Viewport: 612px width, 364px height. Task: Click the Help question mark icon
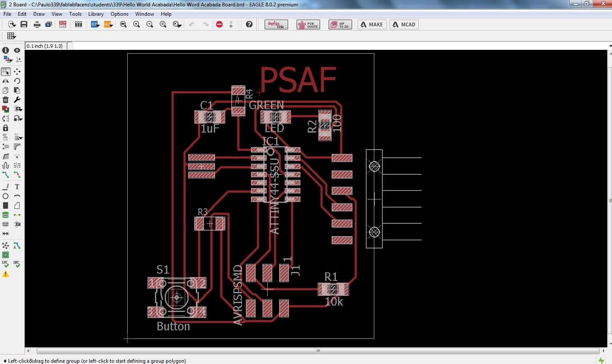coord(249,25)
